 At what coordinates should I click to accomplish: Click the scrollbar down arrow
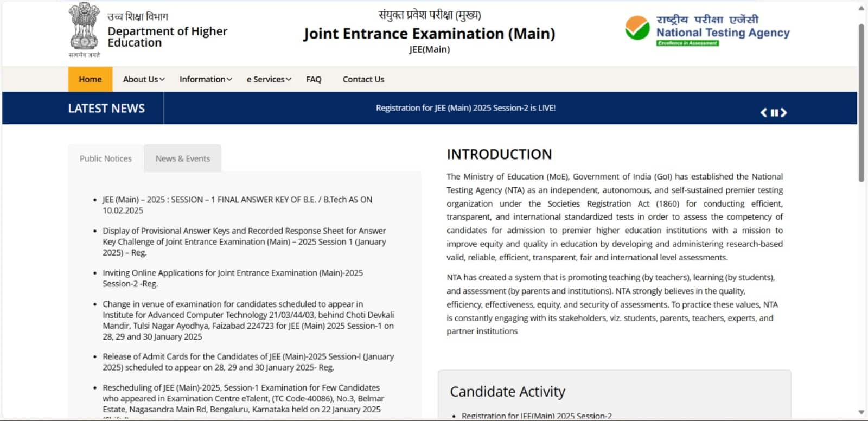pyautogui.click(x=861, y=412)
